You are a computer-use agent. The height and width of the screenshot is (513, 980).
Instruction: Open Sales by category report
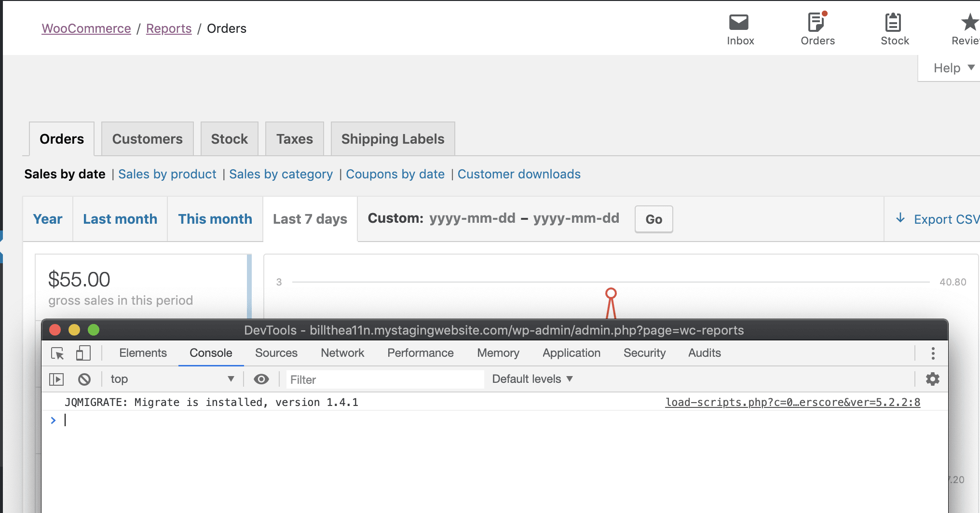[x=281, y=174]
